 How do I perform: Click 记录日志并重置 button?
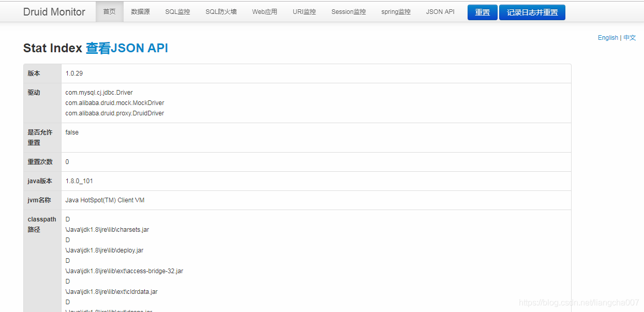(532, 12)
